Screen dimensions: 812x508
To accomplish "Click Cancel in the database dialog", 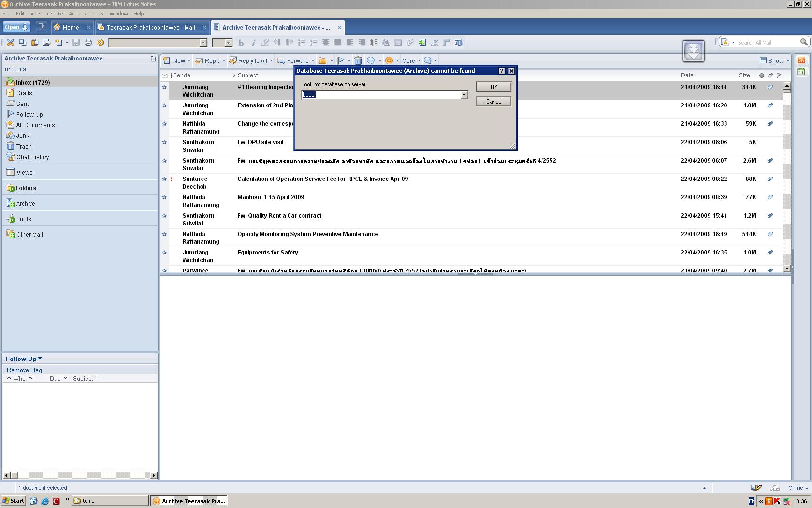I will coord(493,101).
